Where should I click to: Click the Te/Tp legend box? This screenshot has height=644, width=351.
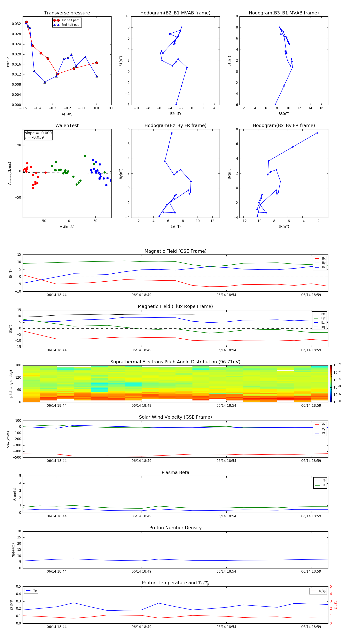point(318,591)
